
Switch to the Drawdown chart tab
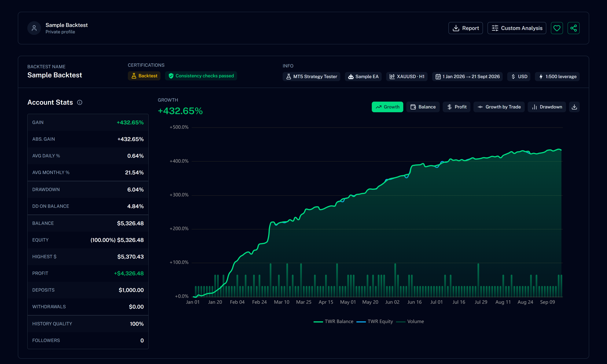pyautogui.click(x=547, y=107)
